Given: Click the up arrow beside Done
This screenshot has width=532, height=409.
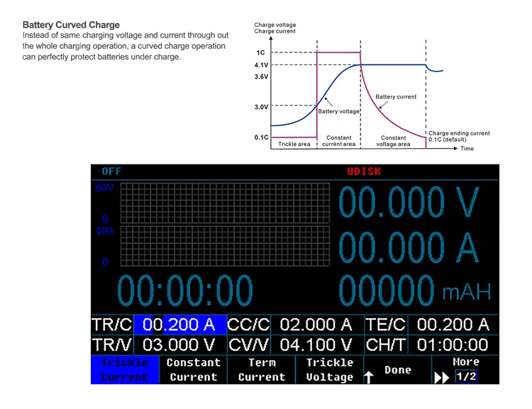Looking at the screenshot, I should pyautogui.click(x=369, y=377).
